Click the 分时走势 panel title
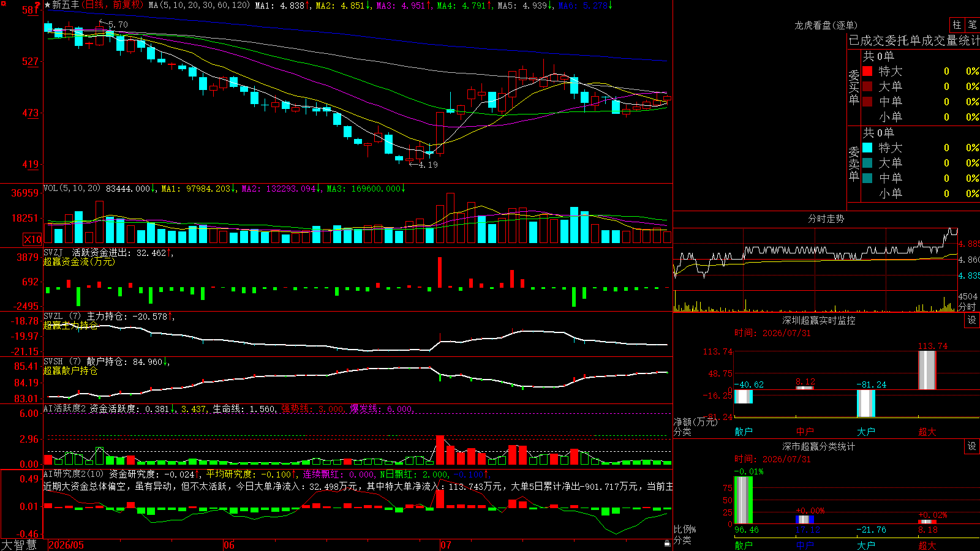This screenshot has height=551, width=980. click(x=826, y=219)
